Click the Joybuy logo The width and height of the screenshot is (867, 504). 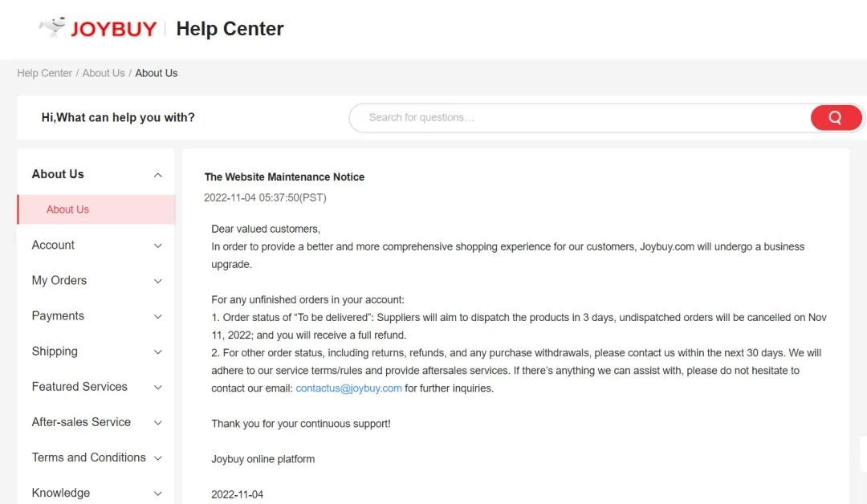[x=98, y=28]
